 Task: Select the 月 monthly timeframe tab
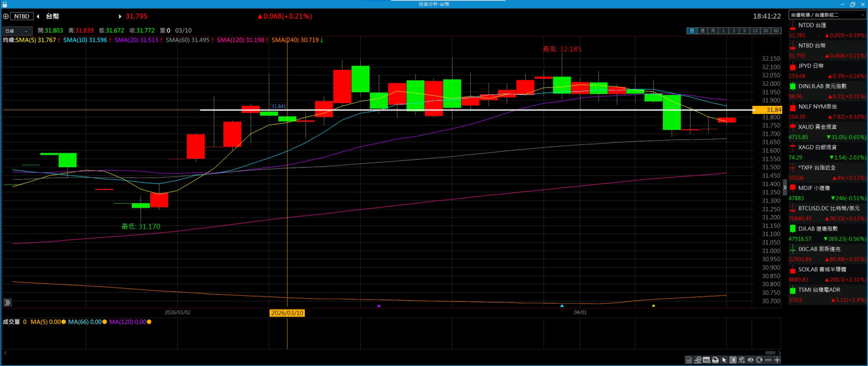pyautogui.click(x=712, y=31)
